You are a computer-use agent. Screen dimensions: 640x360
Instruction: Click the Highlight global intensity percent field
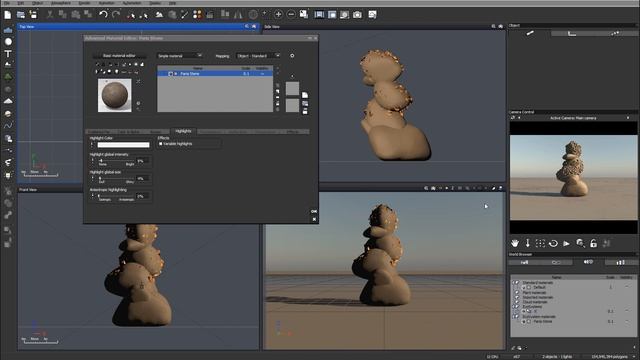point(143,161)
